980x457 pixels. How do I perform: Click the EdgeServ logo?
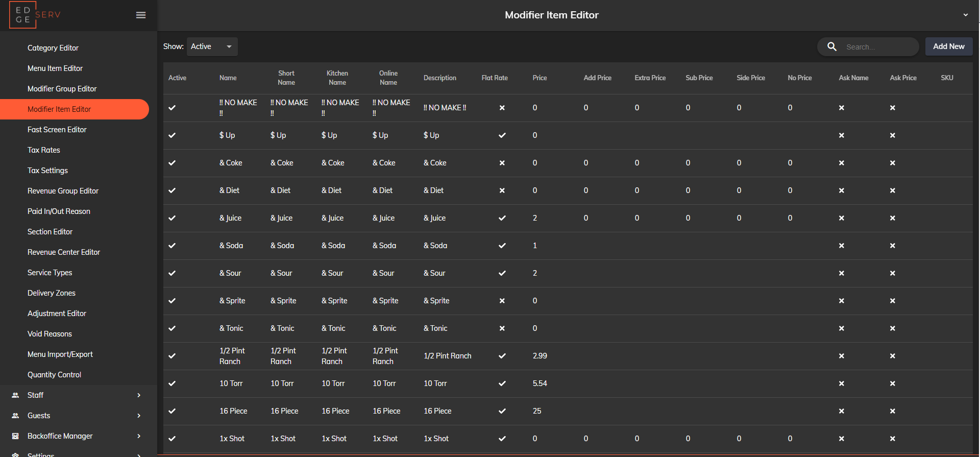[35, 15]
